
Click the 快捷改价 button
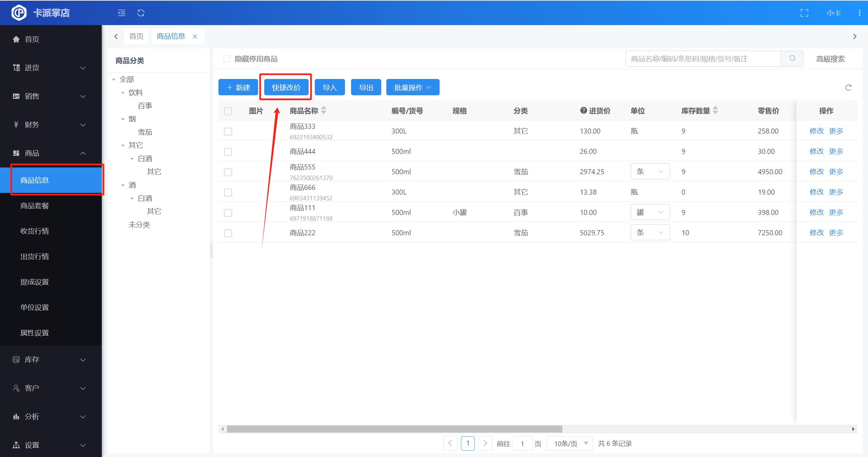click(286, 87)
